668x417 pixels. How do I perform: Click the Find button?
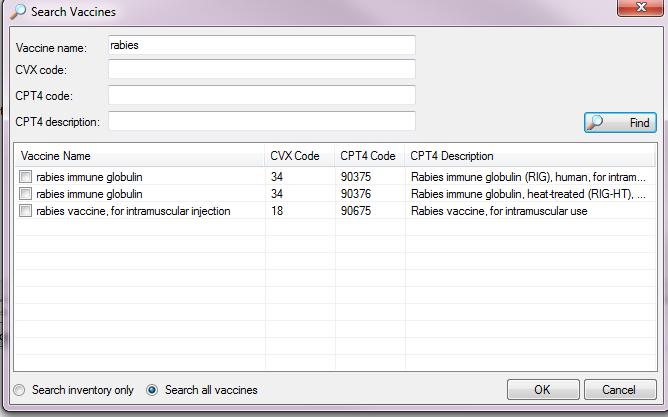tap(620, 123)
